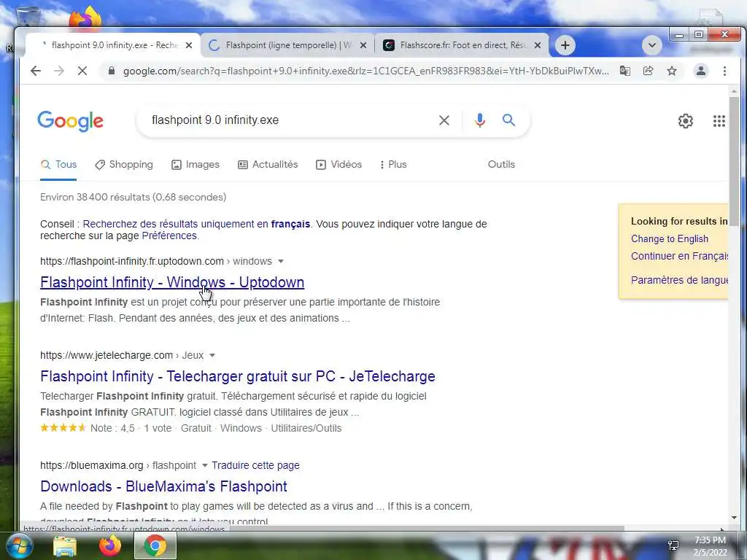The image size is (747, 560).
Task: Open Google settings gear
Action: [686, 121]
